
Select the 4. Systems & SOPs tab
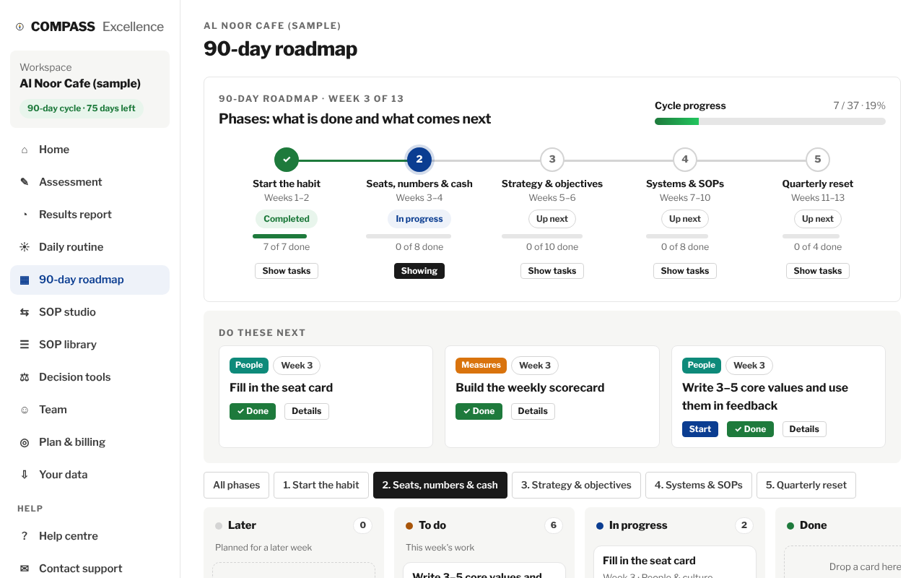click(x=699, y=486)
